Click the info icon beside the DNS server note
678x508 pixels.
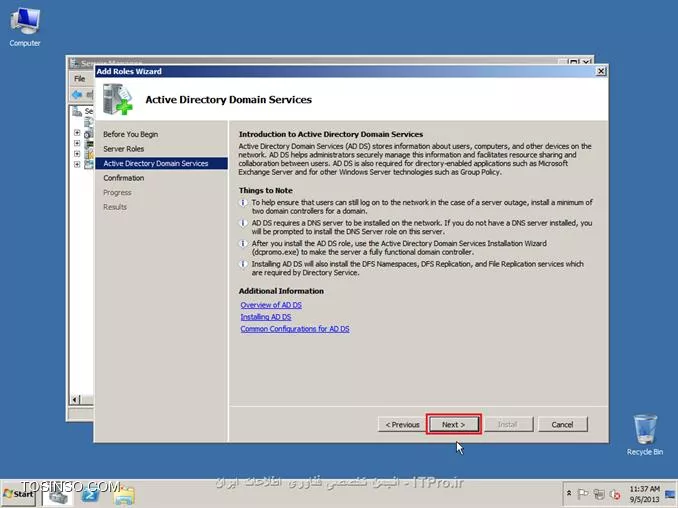click(x=243, y=224)
